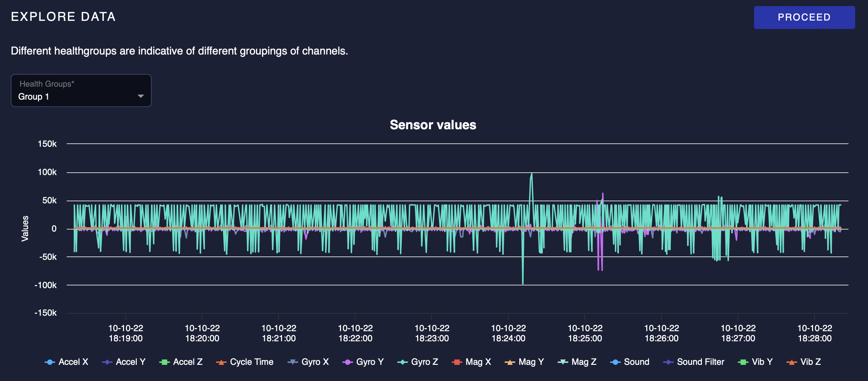Viewport: 868px width, 381px height.
Task: Click the 'Sensor values' chart title
Action: [x=433, y=125]
